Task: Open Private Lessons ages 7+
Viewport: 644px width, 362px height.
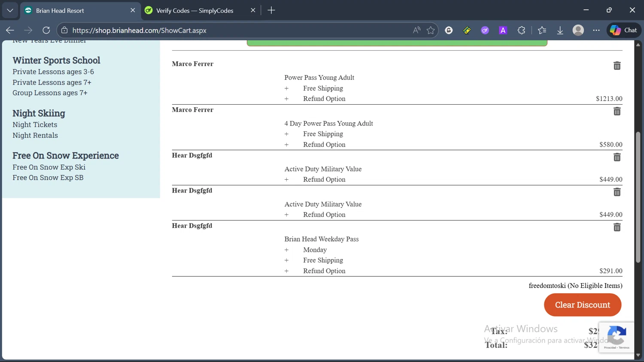Action: click(52, 82)
